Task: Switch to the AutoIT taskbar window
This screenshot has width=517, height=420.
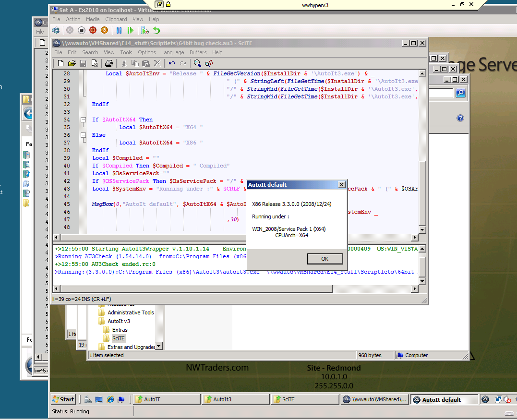Action: pyautogui.click(x=167, y=399)
